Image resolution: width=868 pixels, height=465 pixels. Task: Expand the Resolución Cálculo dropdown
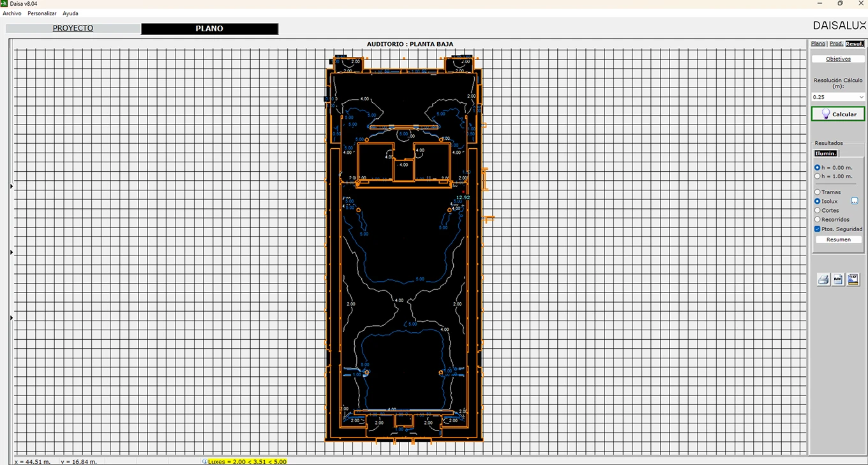coord(838,97)
